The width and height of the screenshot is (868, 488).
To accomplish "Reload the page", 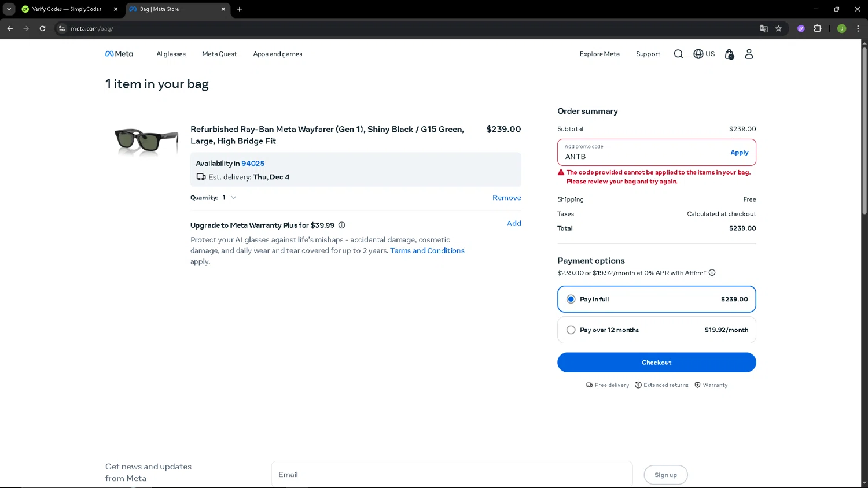I will point(42,28).
